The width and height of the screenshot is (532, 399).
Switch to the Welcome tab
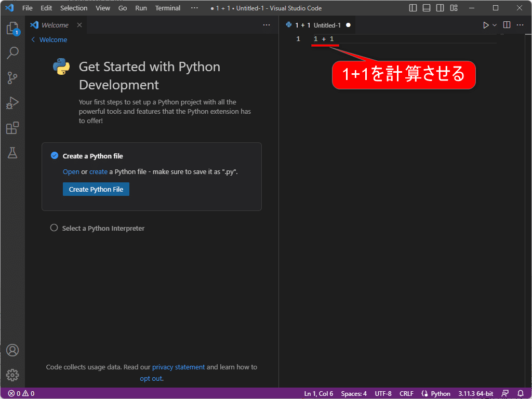click(55, 25)
